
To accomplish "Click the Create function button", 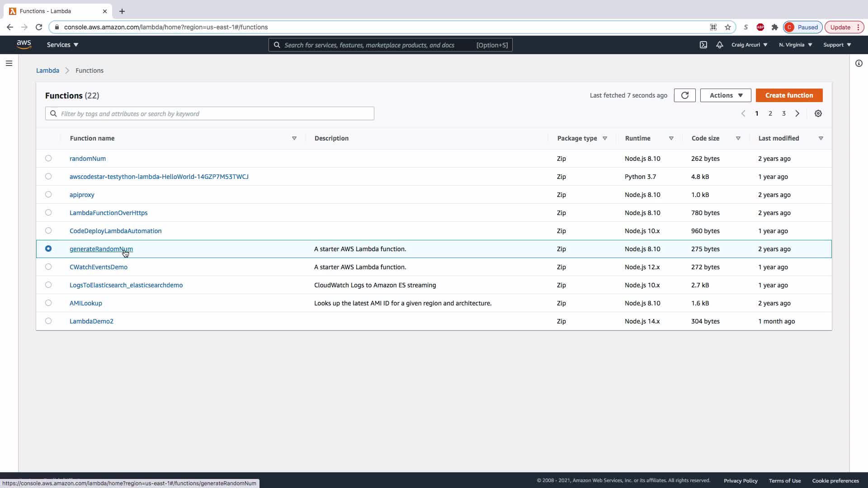I will pyautogui.click(x=789, y=95).
